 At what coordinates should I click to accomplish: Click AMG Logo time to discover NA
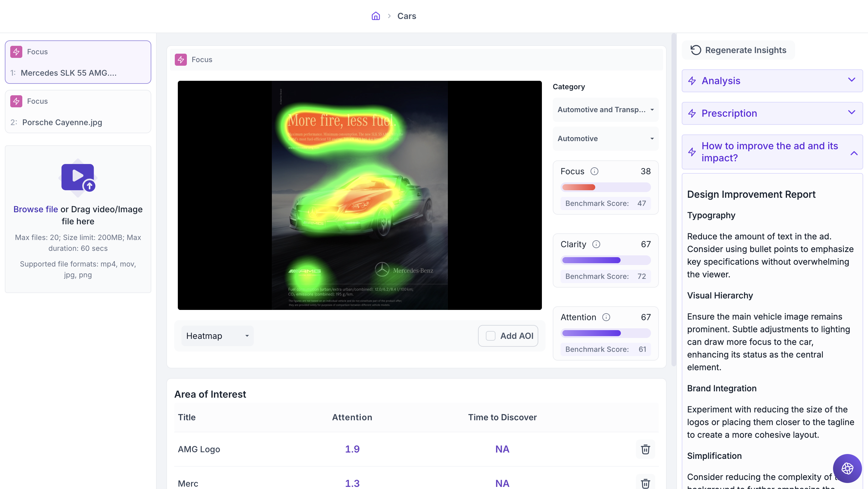pos(502,449)
